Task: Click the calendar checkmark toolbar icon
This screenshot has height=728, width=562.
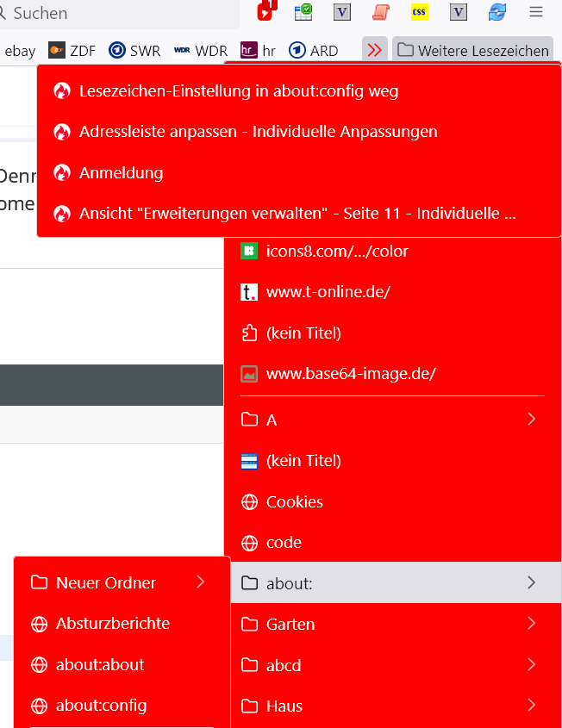Action: click(x=303, y=12)
